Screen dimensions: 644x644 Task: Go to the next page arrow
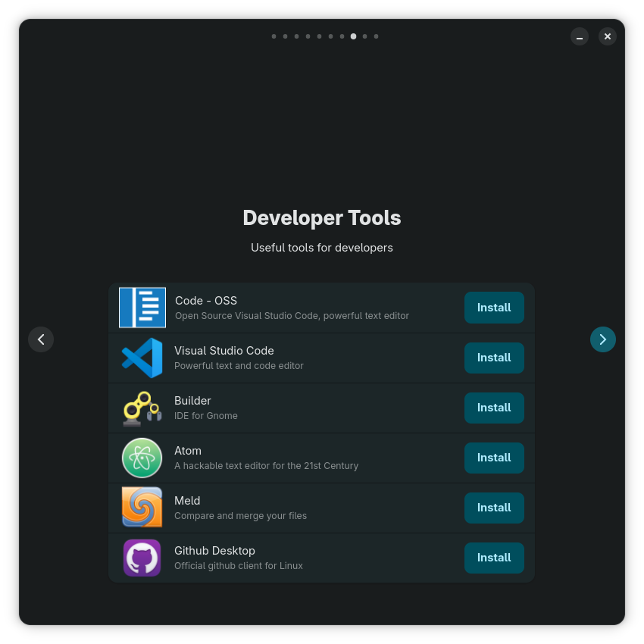602,339
